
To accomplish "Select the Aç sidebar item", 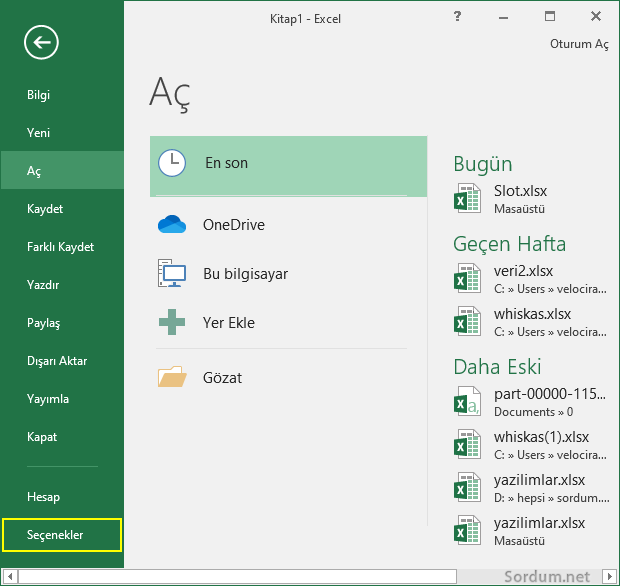I will (62, 170).
